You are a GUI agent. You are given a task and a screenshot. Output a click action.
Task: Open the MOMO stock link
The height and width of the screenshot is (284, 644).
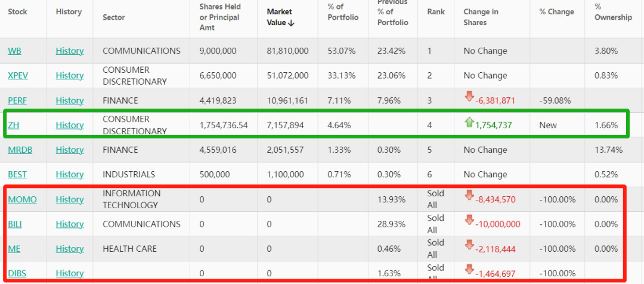pyautogui.click(x=22, y=200)
